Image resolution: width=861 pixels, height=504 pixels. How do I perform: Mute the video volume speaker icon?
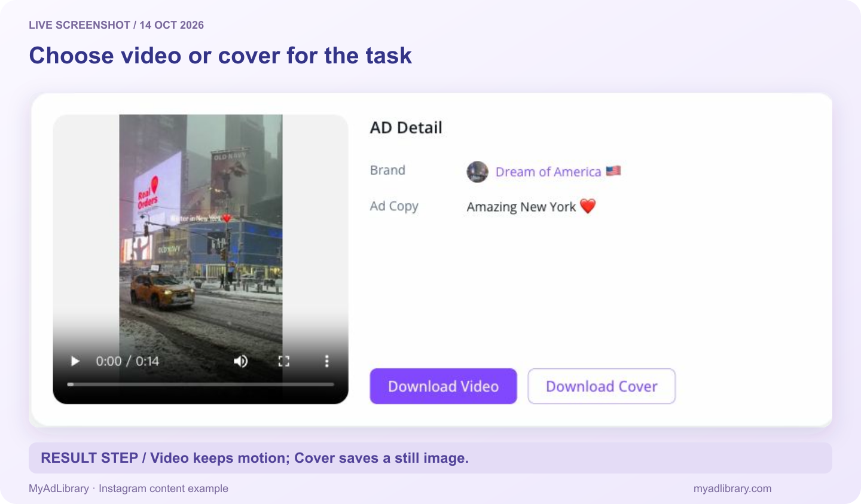click(240, 361)
